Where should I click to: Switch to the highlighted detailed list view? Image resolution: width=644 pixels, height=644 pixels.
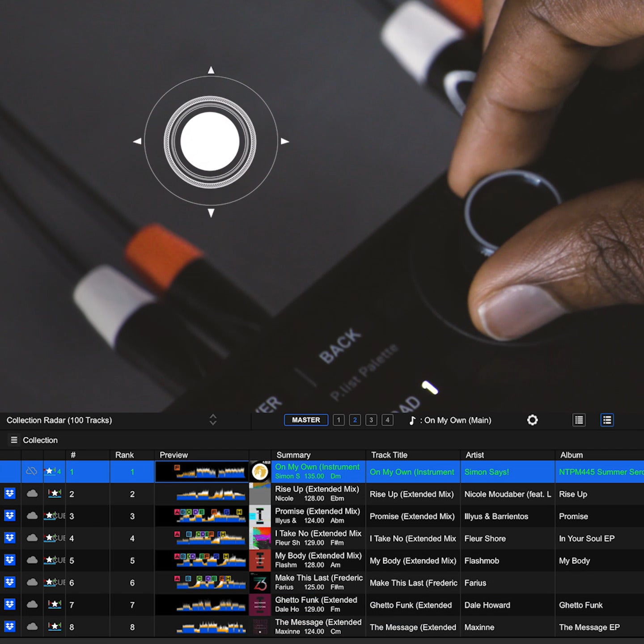(607, 420)
